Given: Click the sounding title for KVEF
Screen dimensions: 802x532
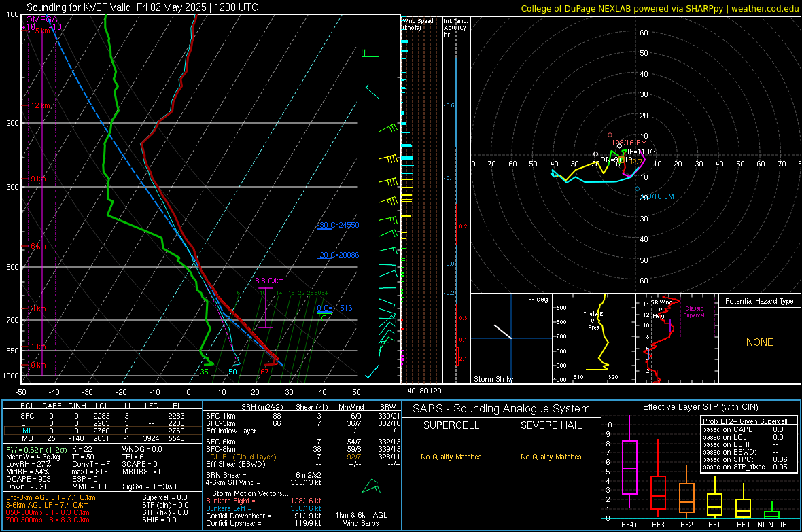Looking at the screenshot, I should [142, 7].
